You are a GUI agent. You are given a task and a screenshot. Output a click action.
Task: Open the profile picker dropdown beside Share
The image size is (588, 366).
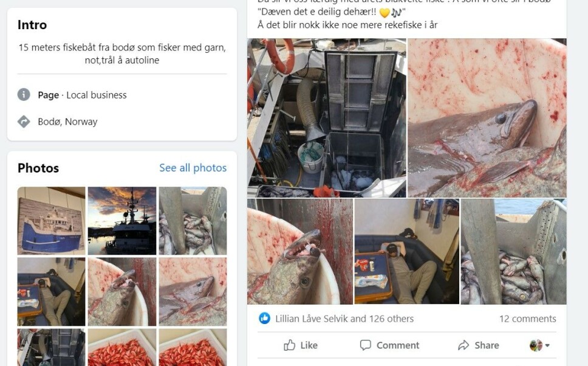coord(539,345)
